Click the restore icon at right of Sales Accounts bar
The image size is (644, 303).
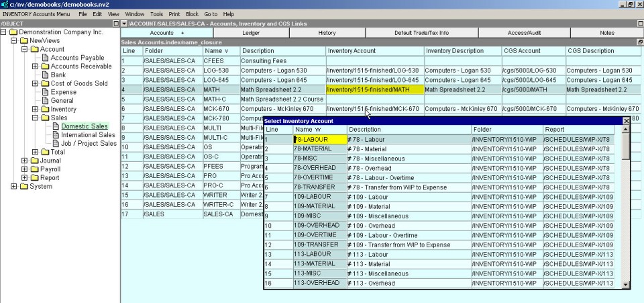(639, 42)
